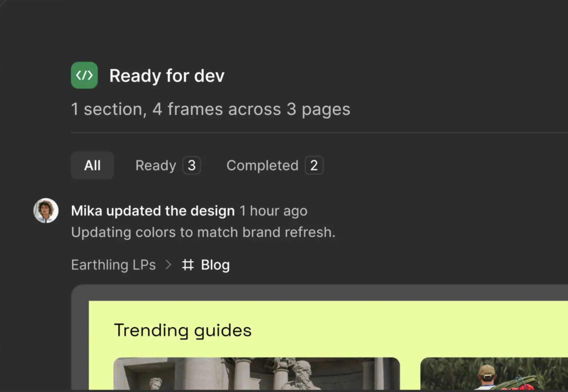Click the Ready for dev heading
This screenshot has height=392, width=568.
click(167, 76)
